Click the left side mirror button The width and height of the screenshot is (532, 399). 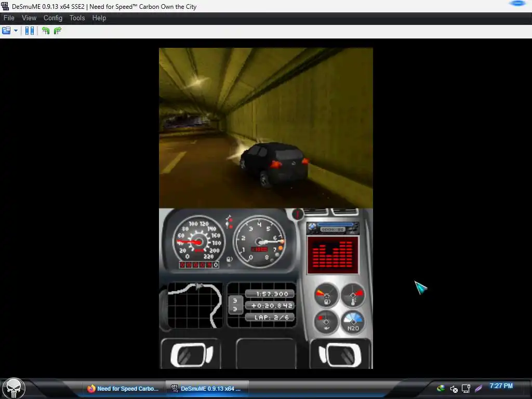(191, 354)
